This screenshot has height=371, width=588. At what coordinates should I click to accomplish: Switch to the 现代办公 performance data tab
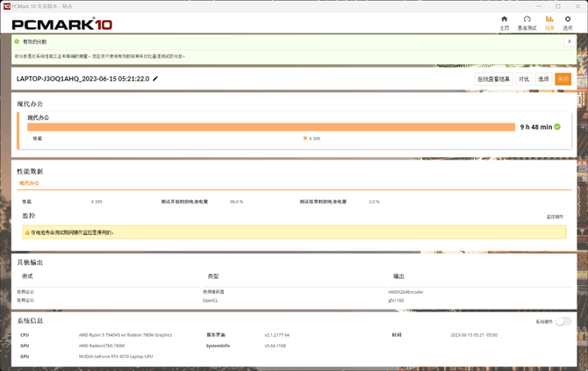(29, 183)
